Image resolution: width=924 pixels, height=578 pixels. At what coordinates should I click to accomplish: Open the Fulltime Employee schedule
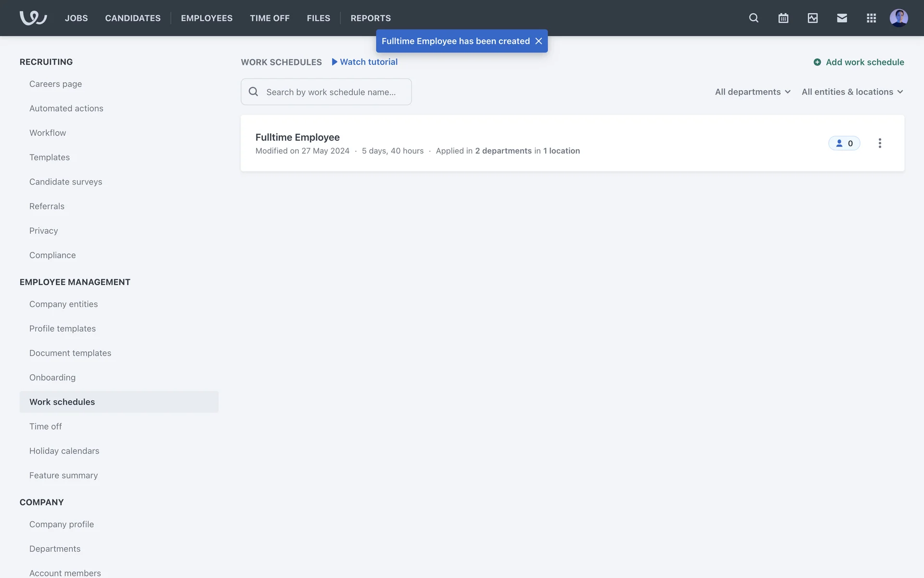[x=297, y=137]
